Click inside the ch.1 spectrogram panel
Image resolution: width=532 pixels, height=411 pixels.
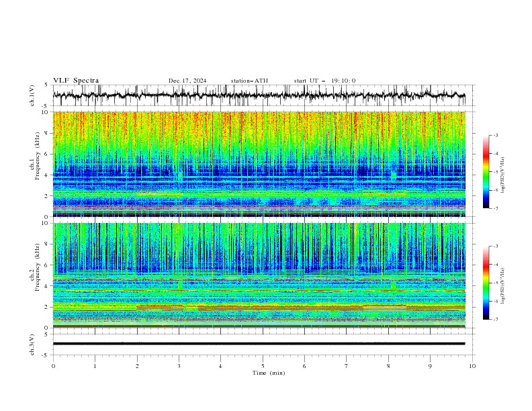[x=259, y=164]
